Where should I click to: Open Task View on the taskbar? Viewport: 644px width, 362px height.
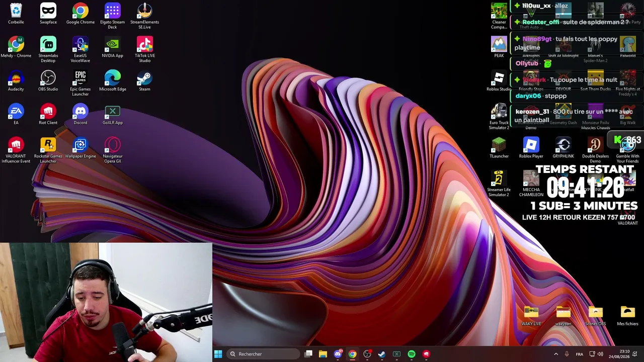308,354
